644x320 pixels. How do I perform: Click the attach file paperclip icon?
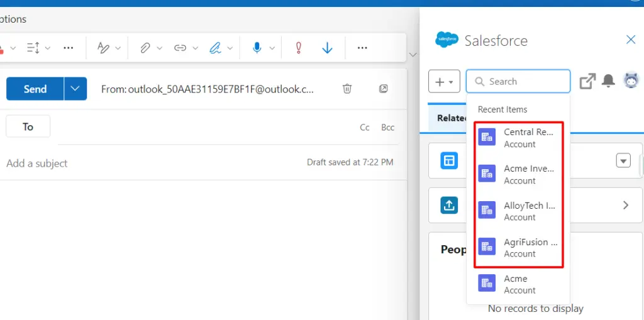click(145, 48)
